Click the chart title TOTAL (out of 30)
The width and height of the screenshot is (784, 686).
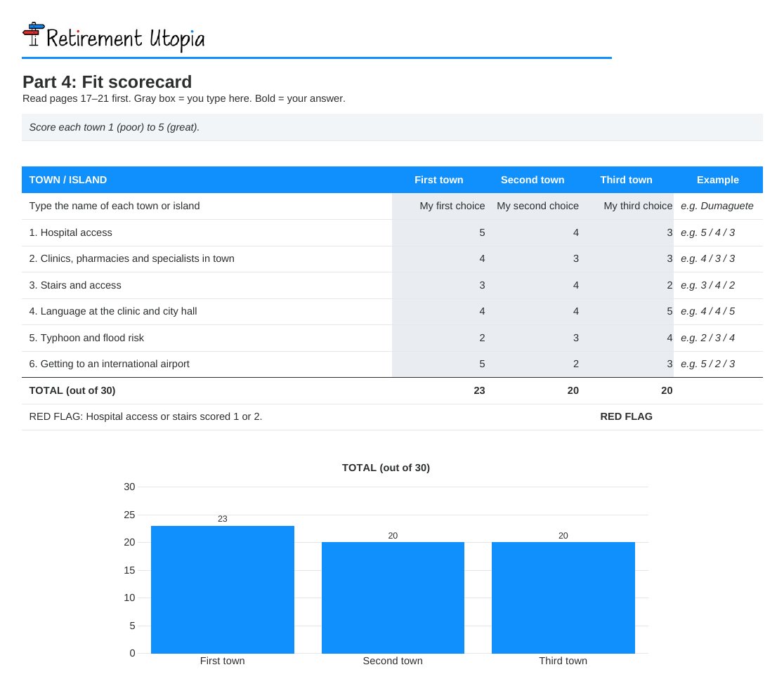(x=386, y=468)
